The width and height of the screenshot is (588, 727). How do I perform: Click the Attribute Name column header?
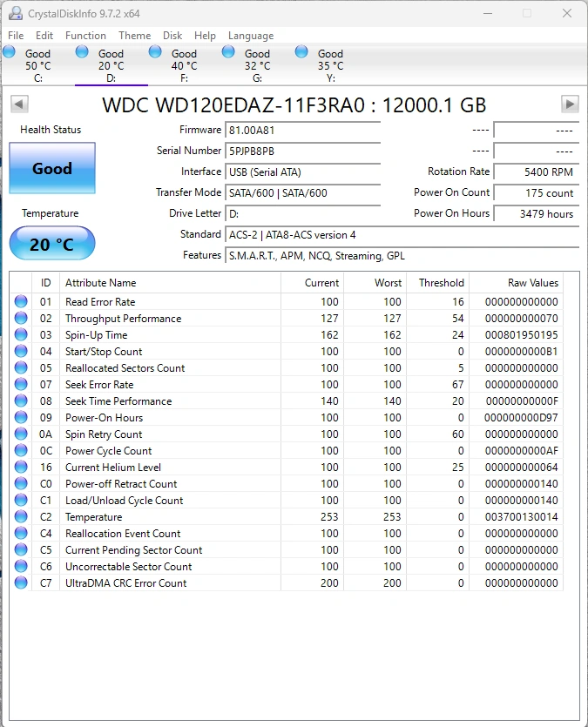pos(101,283)
